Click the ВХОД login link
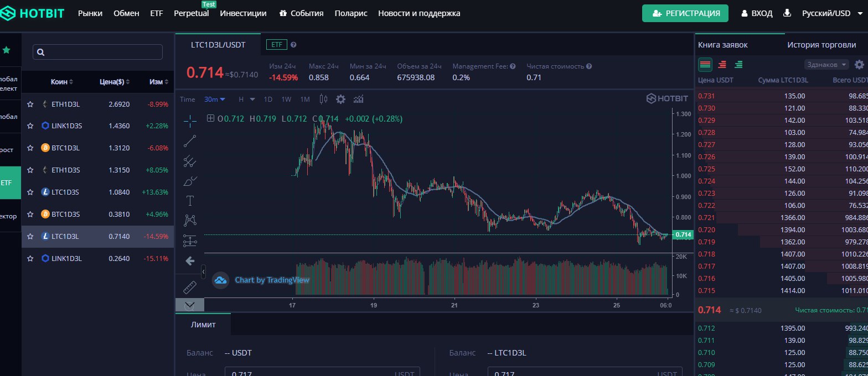The image size is (868, 376). click(x=757, y=13)
